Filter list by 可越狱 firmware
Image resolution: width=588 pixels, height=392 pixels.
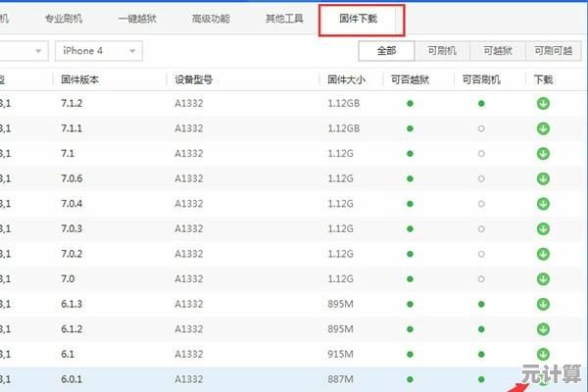(x=497, y=51)
